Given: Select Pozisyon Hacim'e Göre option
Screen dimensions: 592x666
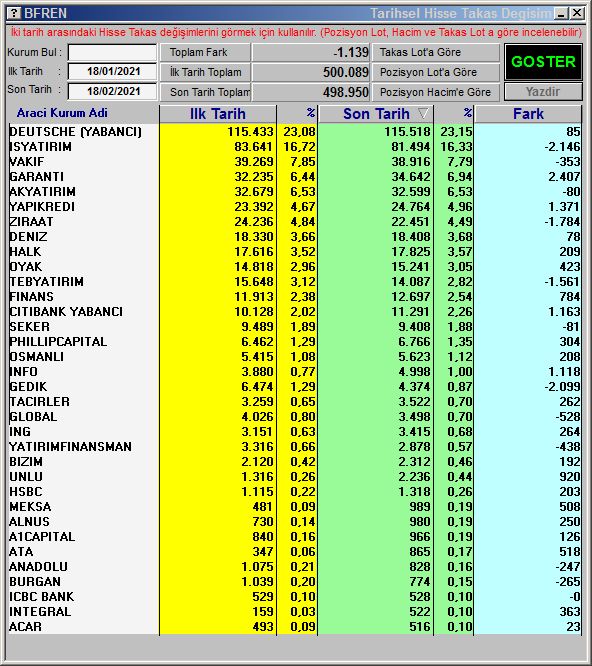Looking at the screenshot, I should (436, 92).
